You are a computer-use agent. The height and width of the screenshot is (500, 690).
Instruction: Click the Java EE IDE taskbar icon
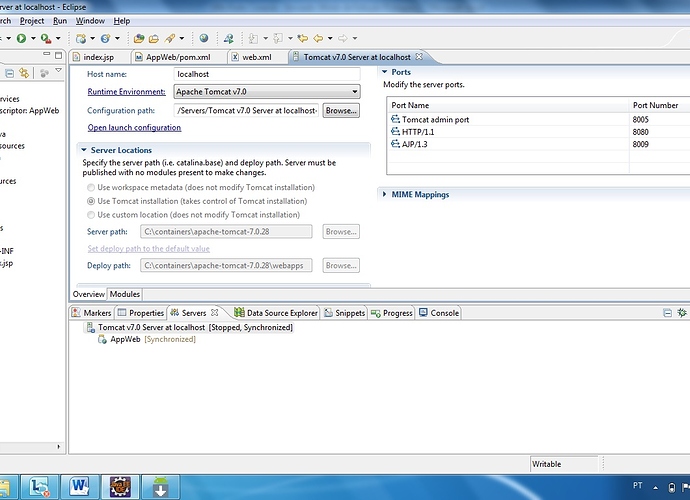click(x=120, y=487)
